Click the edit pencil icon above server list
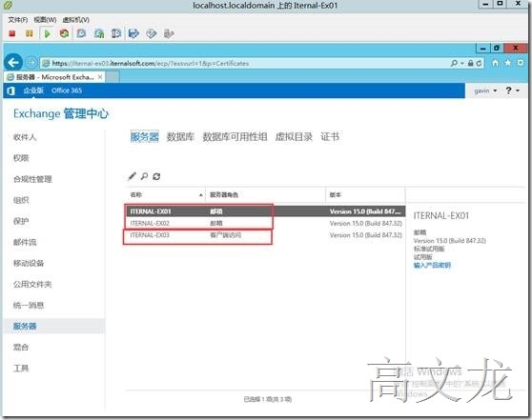Viewport: 532px width, 420px height. pos(132,176)
